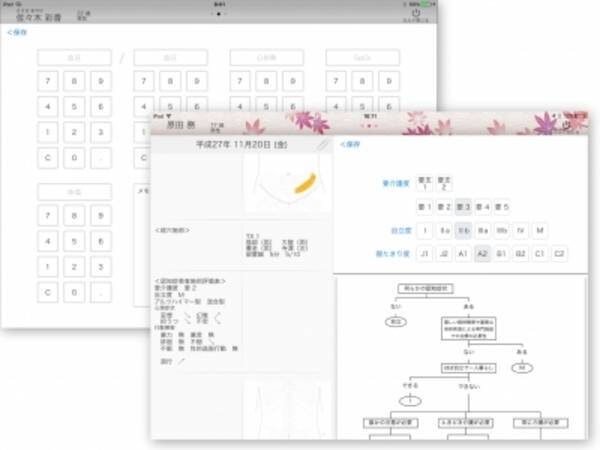Tap the 保存 back link in the front window
This screenshot has width=600, height=450.
pyautogui.click(x=350, y=144)
